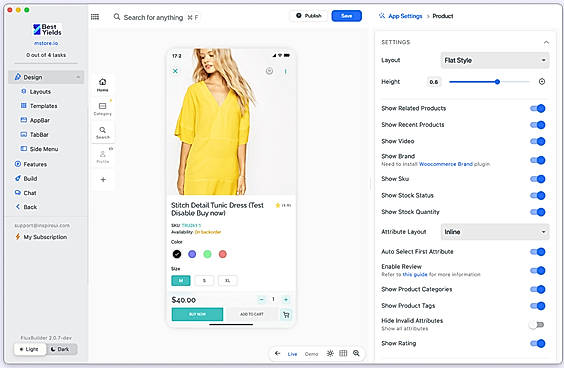Click the Publish button
Viewport: 564px width, 368px height.
point(309,16)
